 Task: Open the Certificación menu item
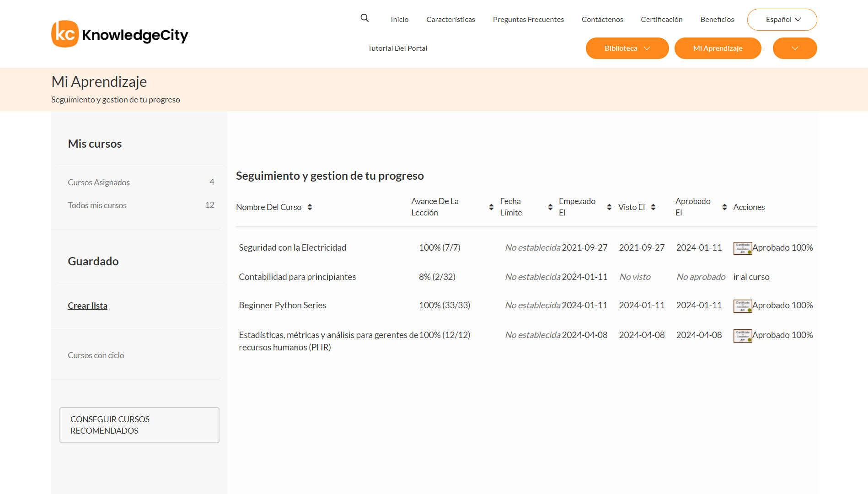[661, 20]
